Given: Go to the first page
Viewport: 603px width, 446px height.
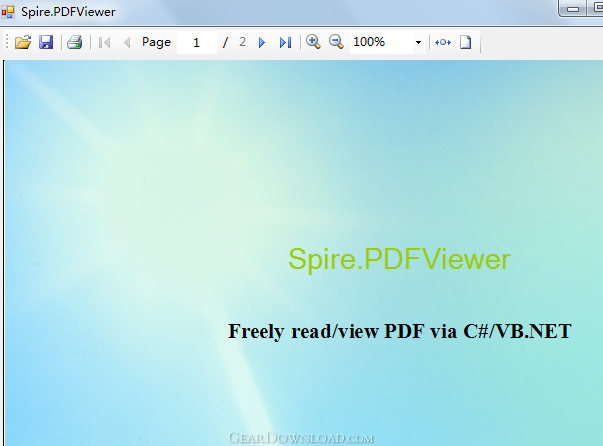Looking at the screenshot, I should pyautogui.click(x=104, y=42).
